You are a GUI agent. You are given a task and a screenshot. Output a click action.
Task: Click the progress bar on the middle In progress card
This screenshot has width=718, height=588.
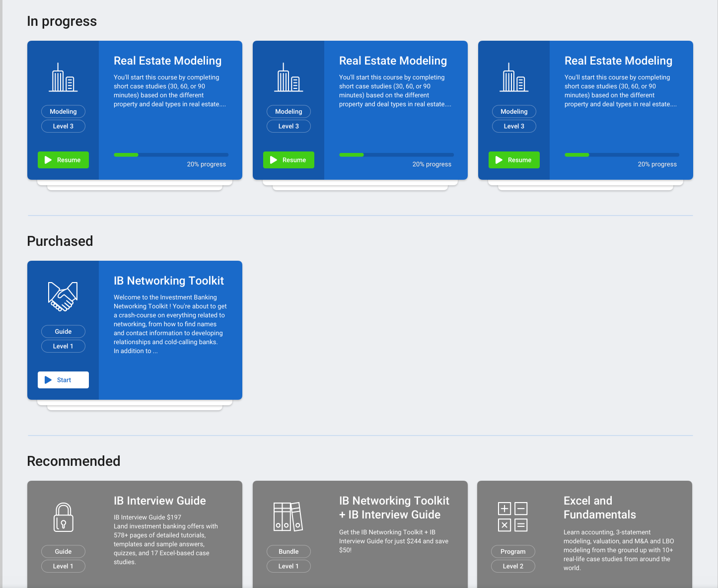click(x=396, y=155)
